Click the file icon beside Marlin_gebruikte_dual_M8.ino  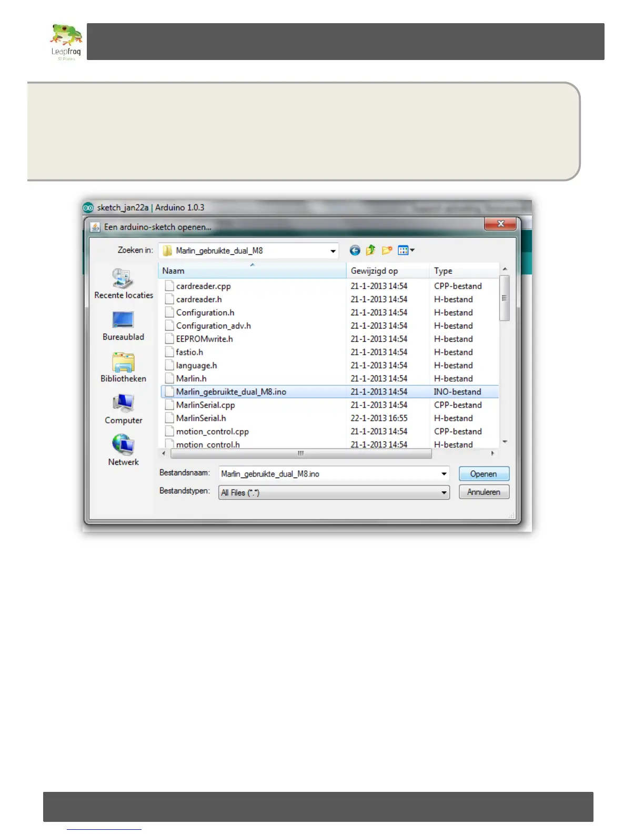(x=169, y=392)
